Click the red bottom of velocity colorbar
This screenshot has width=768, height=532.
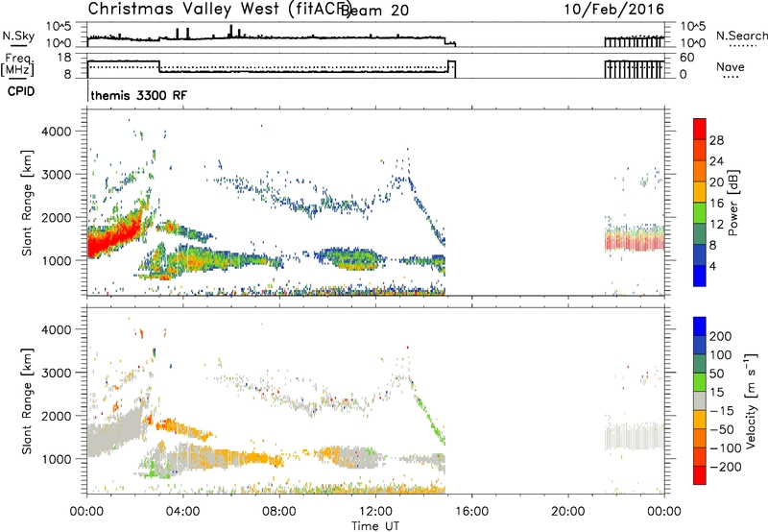700,475
